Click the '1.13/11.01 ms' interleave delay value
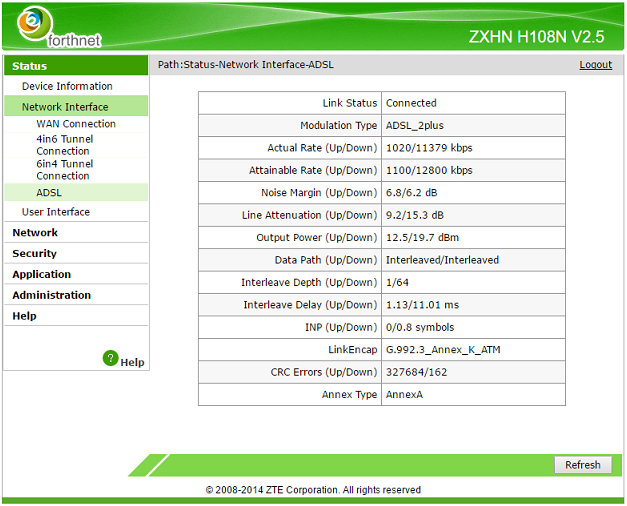Screen dimensions: 627x506 (x=422, y=304)
